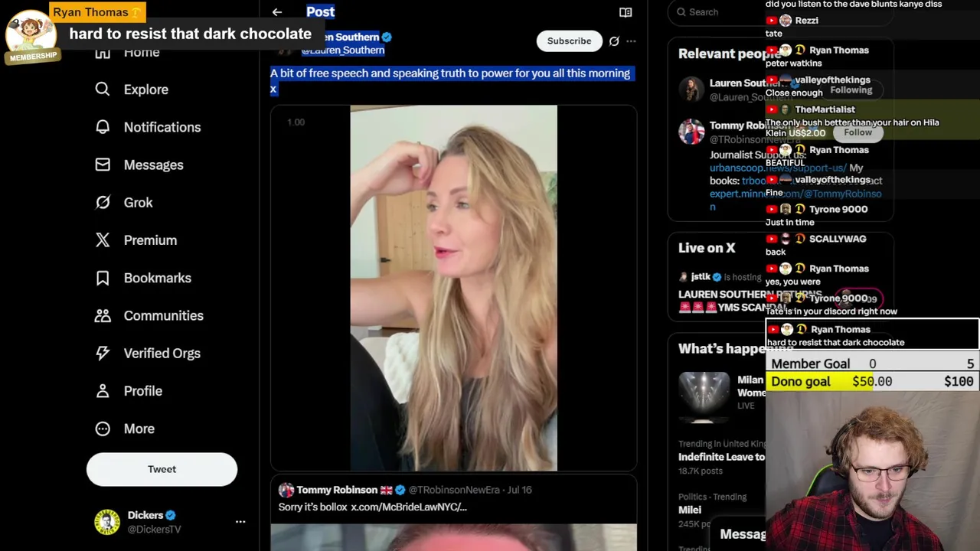Viewport: 980px width, 551px height.
Task: Click Verified Orgs label in sidebar
Action: pos(162,354)
